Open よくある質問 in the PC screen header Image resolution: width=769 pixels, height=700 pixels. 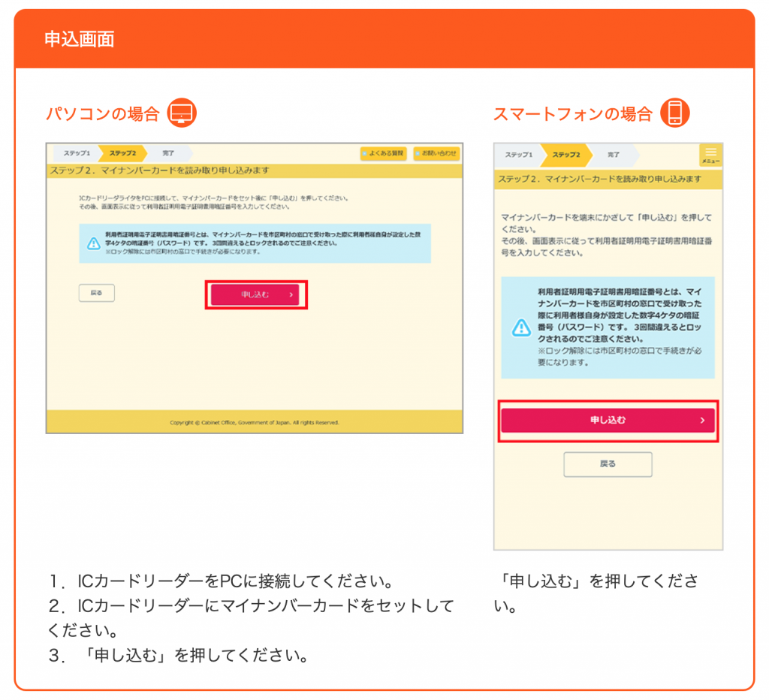click(x=384, y=153)
